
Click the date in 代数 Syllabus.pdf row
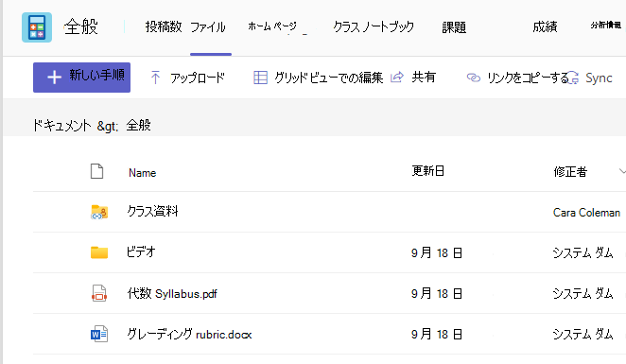coord(437,294)
